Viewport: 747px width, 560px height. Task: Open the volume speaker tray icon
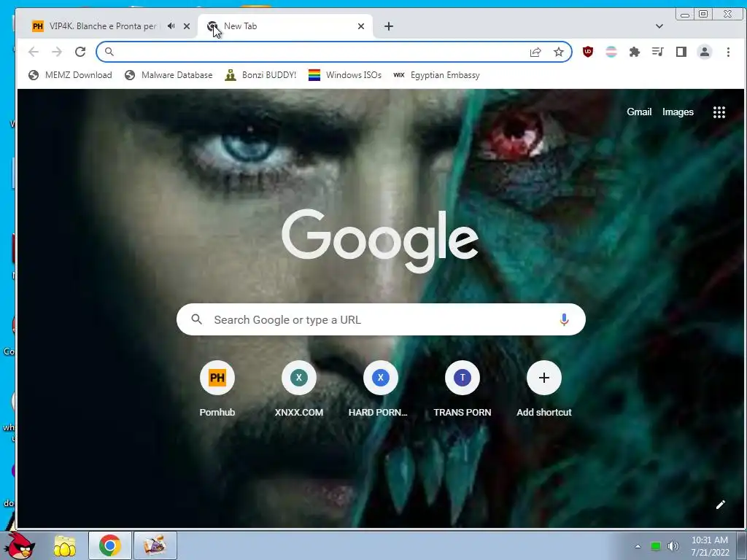(x=673, y=546)
